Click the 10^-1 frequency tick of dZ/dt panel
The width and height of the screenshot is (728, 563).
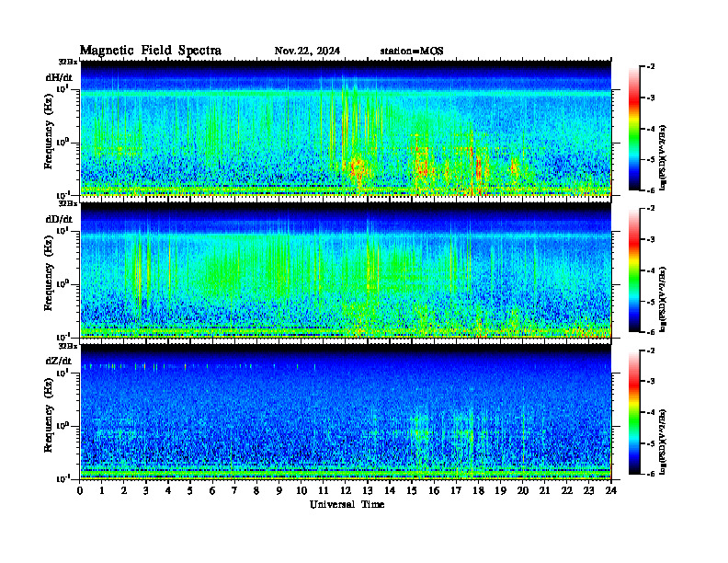coord(63,478)
